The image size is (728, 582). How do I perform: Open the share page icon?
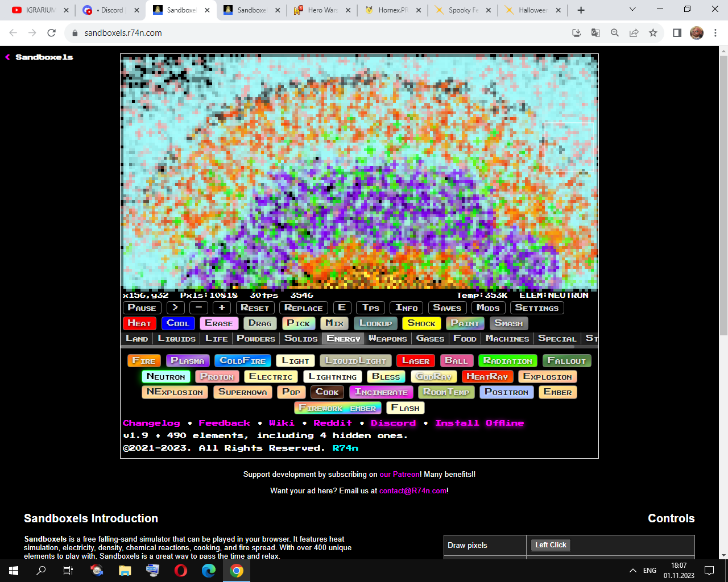634,33
